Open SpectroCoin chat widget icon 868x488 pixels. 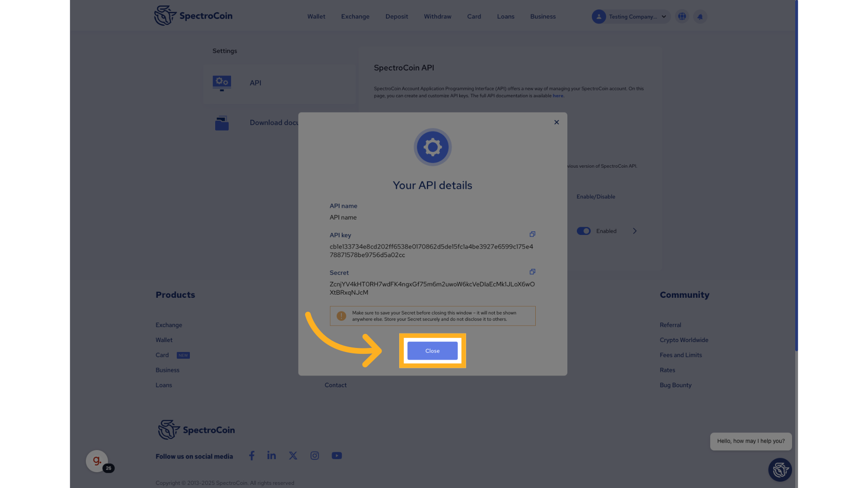[780, 470]
